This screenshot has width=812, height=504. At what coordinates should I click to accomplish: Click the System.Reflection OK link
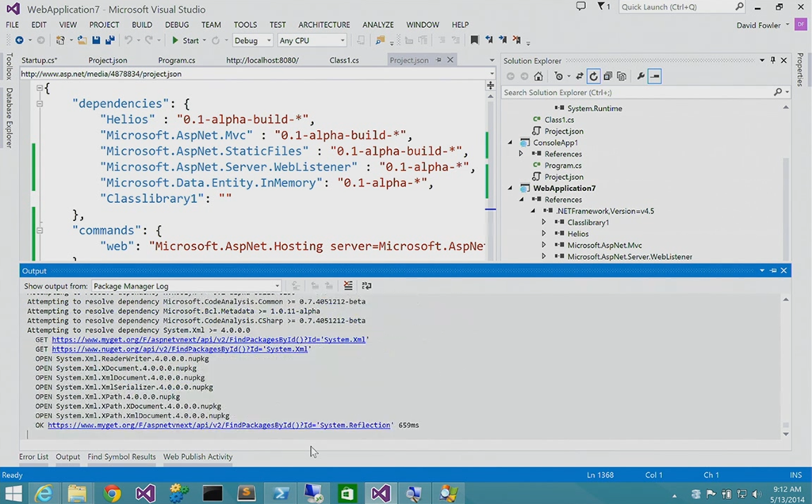219,425
